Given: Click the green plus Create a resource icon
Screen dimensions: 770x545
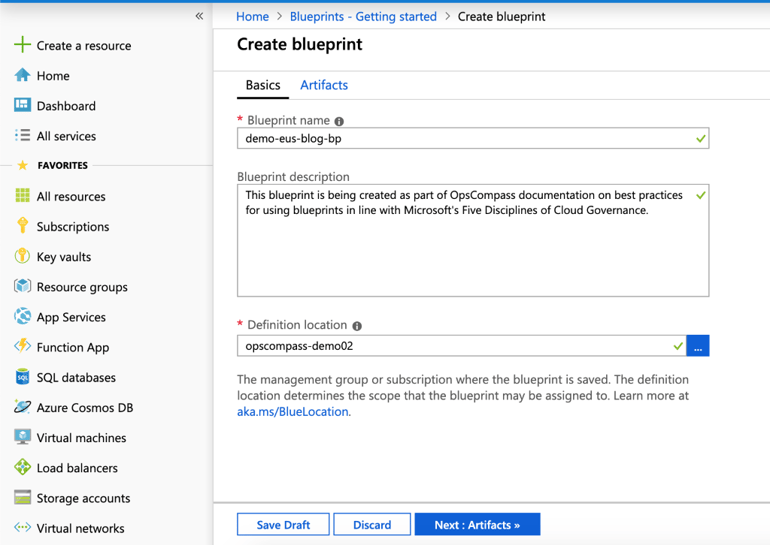Looking at the screenshot, I should pos(22,44).
